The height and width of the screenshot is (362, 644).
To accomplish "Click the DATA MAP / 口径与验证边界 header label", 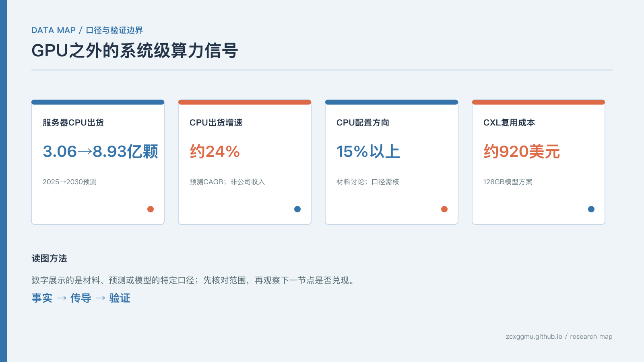I will pyautogui.click(x=87, y=30).
